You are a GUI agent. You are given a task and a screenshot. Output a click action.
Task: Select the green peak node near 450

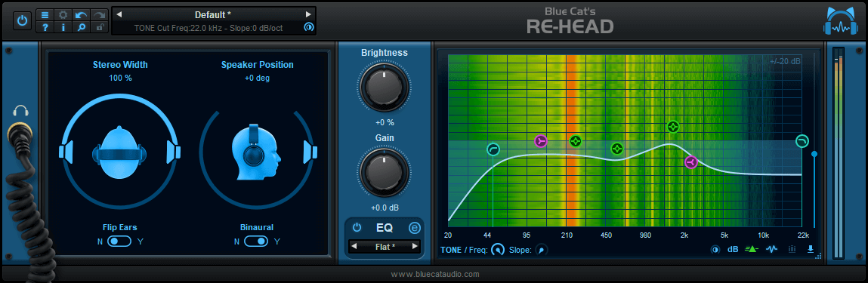tap(617, 149)
